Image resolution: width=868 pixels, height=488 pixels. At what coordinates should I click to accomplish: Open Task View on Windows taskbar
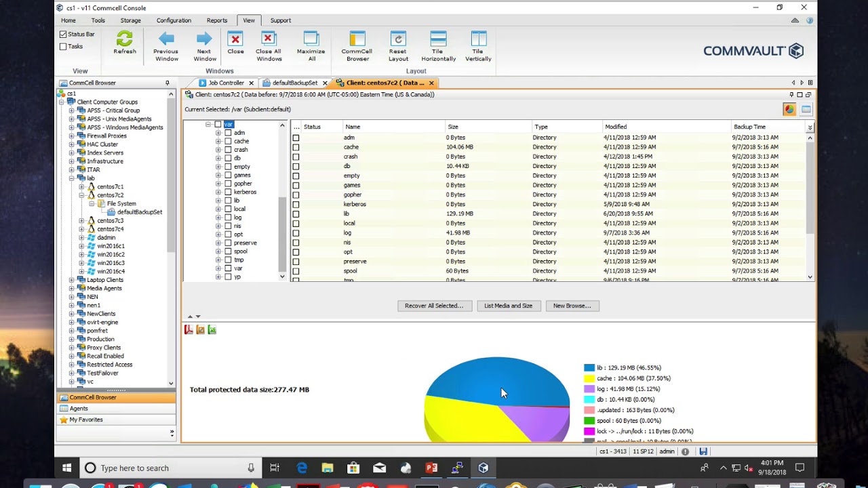click(x=275, y=468)
